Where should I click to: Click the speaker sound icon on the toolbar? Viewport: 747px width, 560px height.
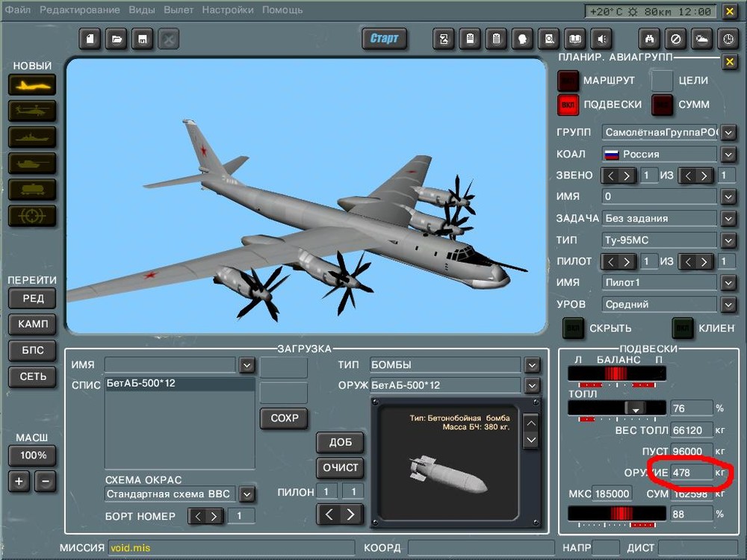click(x=601, y=38)
